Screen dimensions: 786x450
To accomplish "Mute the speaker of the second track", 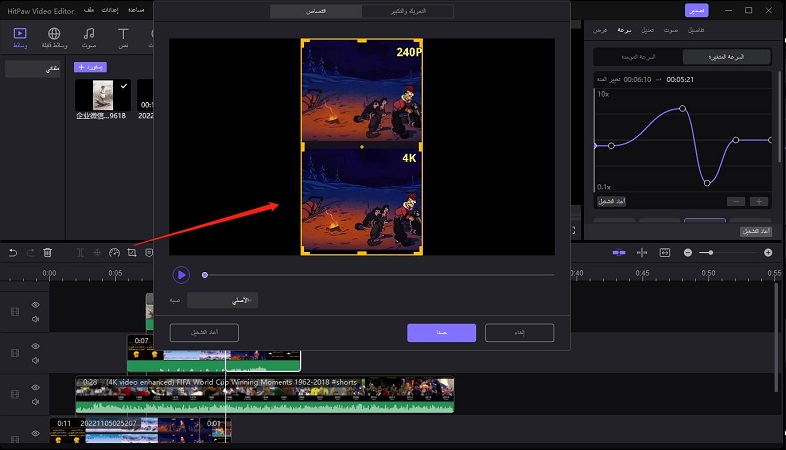I will point(35,360).
